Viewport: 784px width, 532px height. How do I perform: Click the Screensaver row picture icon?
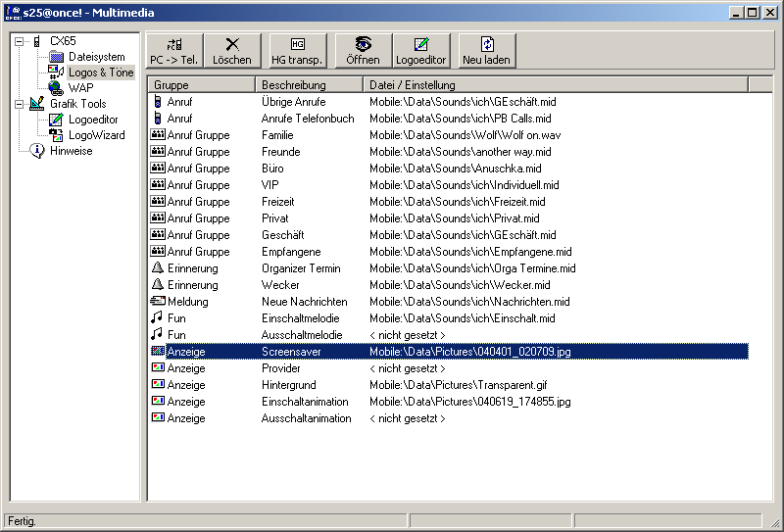(x=158, y=351)
